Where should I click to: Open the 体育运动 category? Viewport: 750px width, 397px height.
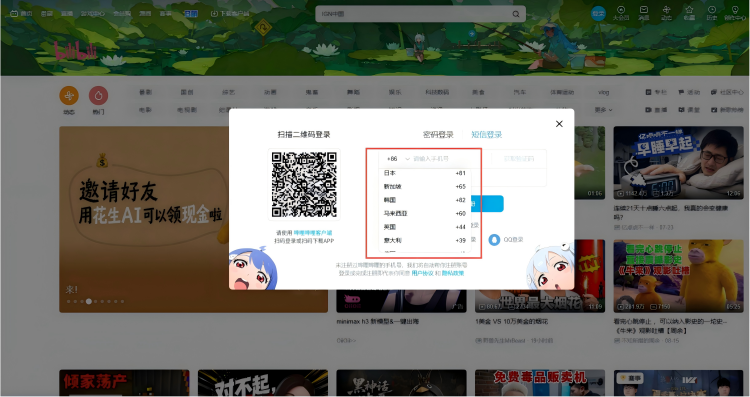pos(562,92)
